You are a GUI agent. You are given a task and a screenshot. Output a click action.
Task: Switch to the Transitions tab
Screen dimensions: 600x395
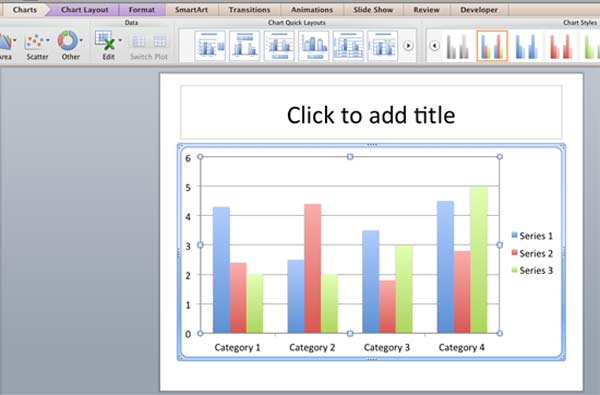point(249,10)
